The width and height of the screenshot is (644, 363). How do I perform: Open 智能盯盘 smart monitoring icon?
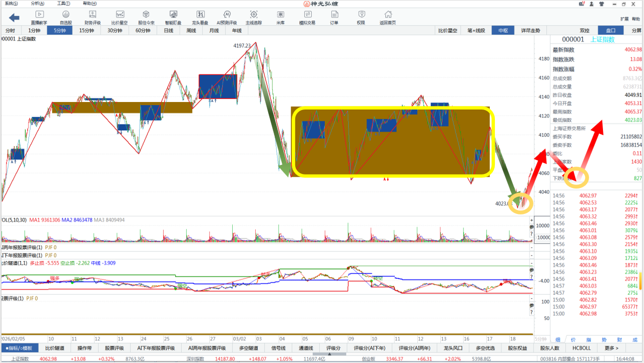pos(173,17)
